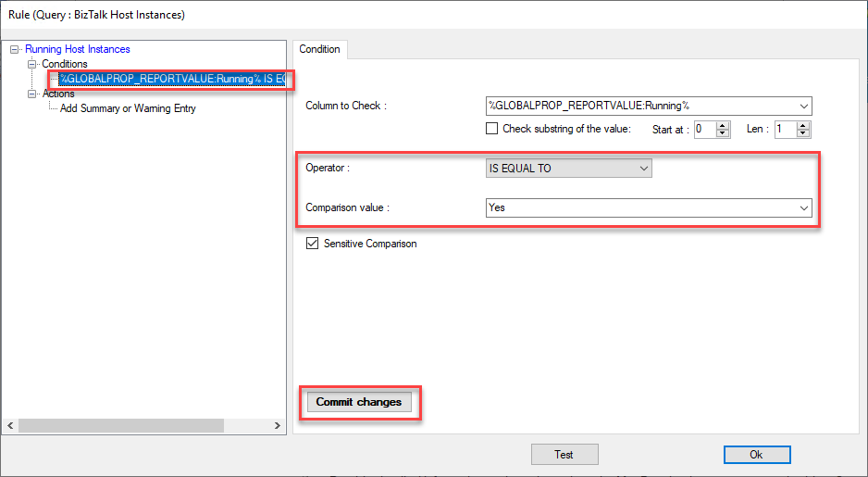This screenshot has width=868, height=477.
Task: Click the tree panel's right scroll arrow
Action: pyautogui.click(x=279, y=425)
